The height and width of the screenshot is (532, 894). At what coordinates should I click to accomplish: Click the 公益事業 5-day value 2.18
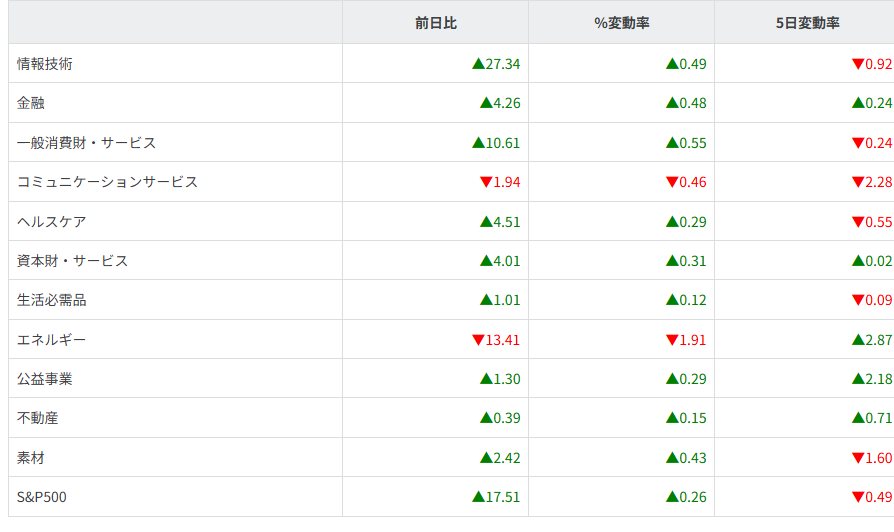[878, 379]
